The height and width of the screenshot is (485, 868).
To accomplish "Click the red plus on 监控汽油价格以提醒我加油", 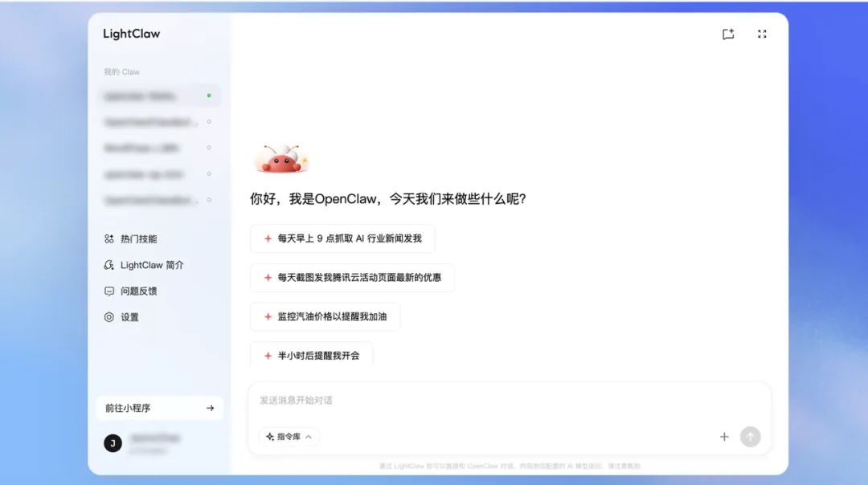I will [x=268, y=317].
